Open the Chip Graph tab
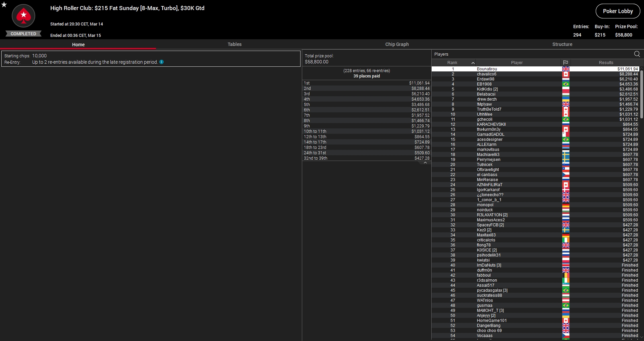This screenshot has height=341, width=644. pyautogui.click(x=397, y=44)
